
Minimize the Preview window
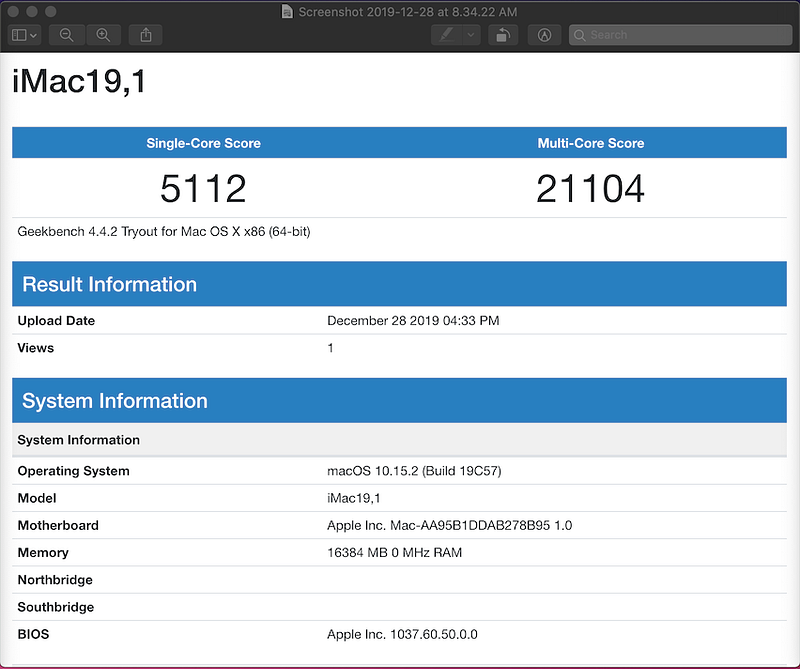click(32, 11)
